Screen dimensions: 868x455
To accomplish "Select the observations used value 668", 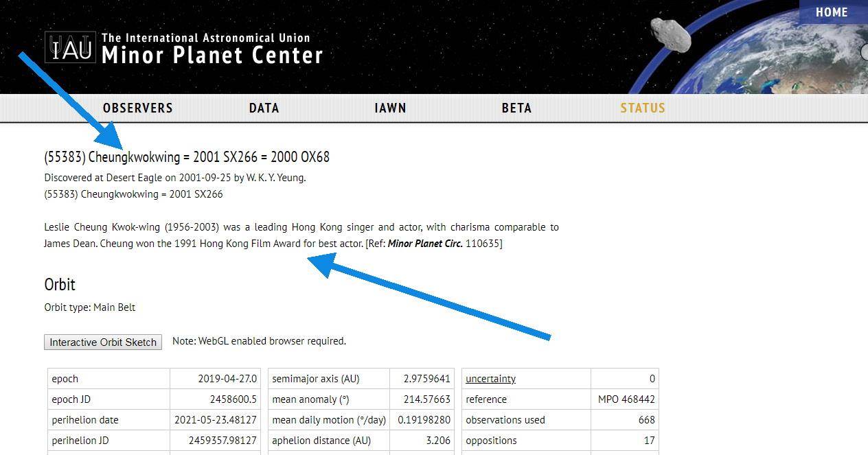I will (646, 420).
